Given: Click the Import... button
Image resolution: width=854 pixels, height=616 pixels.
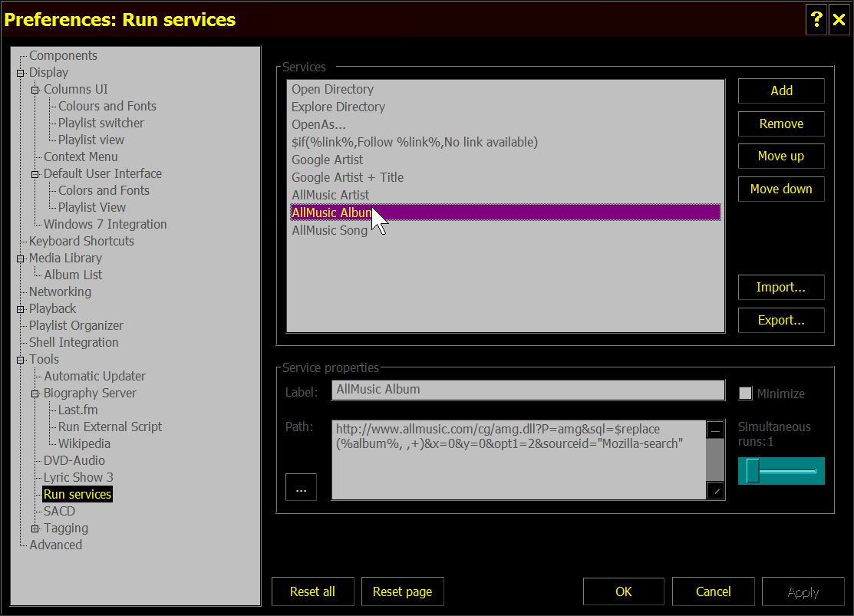Looking at the screenshot, I should pos(781,288).
